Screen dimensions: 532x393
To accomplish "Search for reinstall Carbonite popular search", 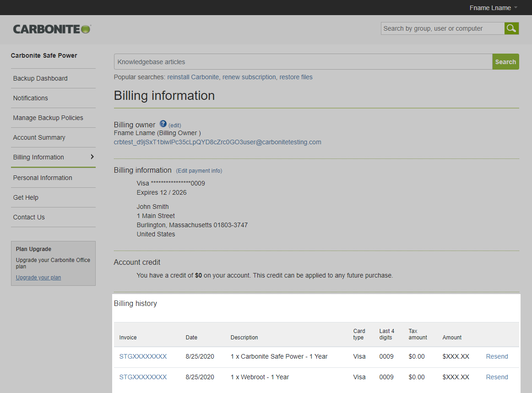I will 193,77.
